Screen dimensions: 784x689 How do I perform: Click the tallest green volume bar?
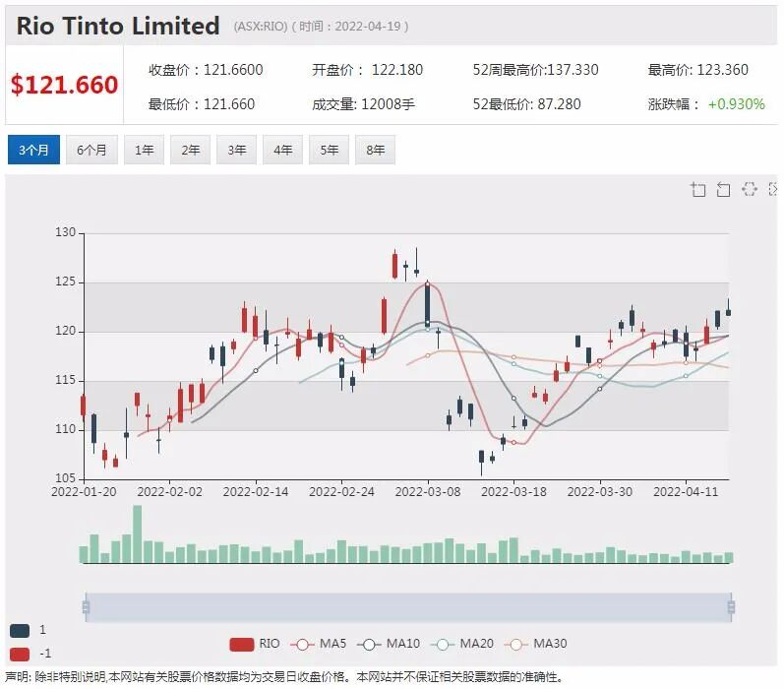[137, 533]
